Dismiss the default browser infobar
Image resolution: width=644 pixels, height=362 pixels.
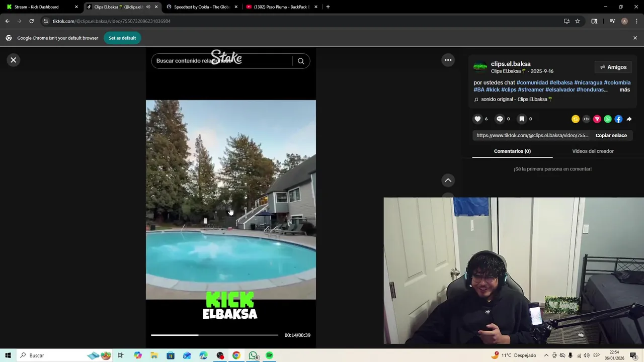click(x=635, y=38)
